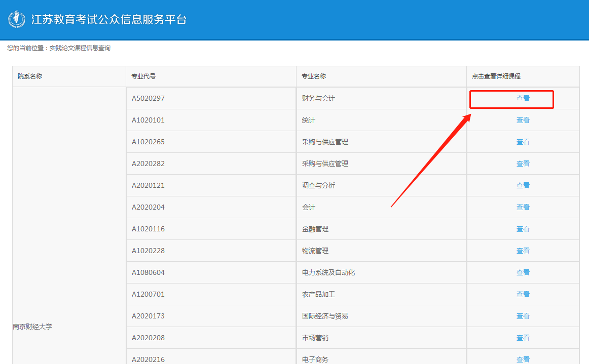Click the 院系名称 column header
589x364 pixels.
click(x=30, y=76)
